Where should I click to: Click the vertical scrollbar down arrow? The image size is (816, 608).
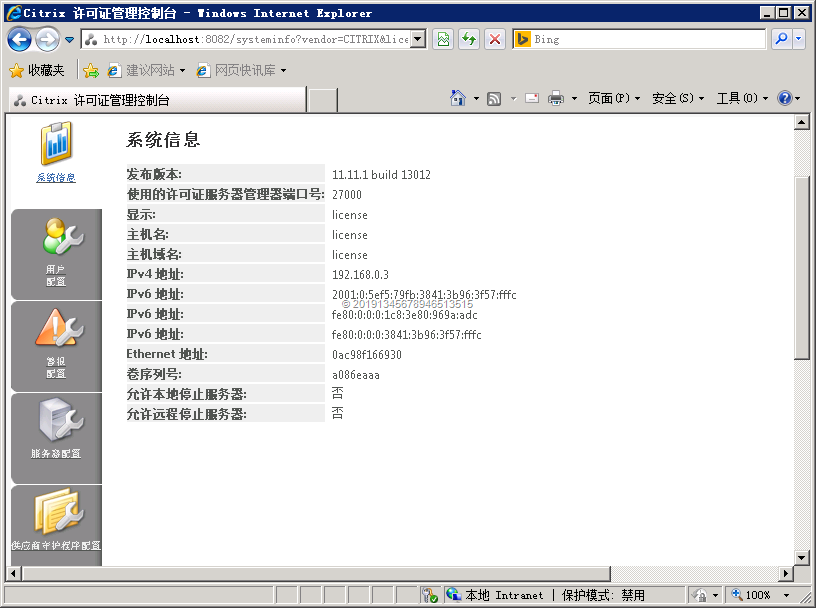point(801,557)
